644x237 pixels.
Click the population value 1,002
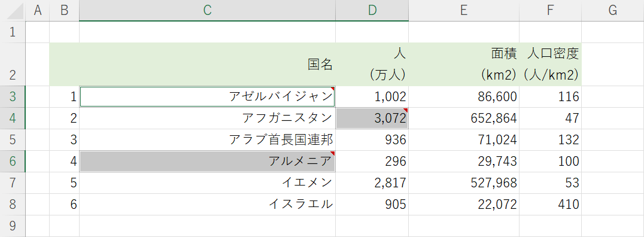coord(372,97)
